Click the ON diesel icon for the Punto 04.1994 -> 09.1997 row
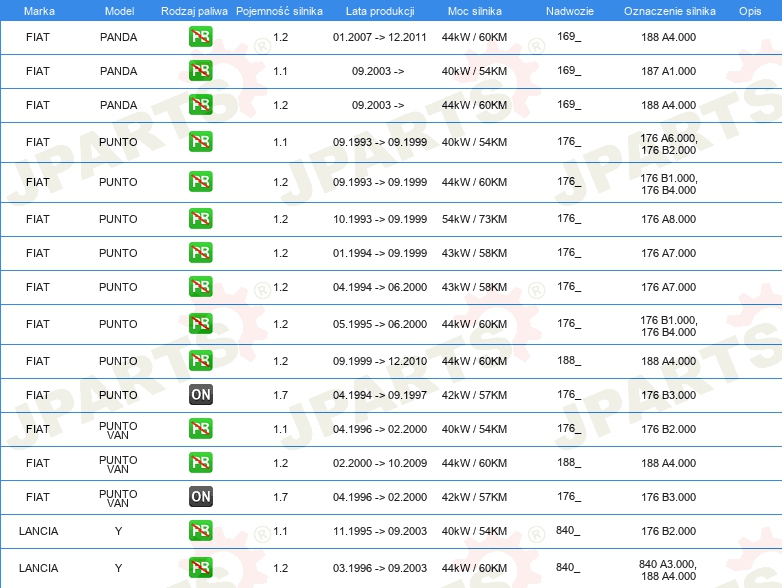The height and width of the screenshot is (588, 782). [x=200, y=394]
